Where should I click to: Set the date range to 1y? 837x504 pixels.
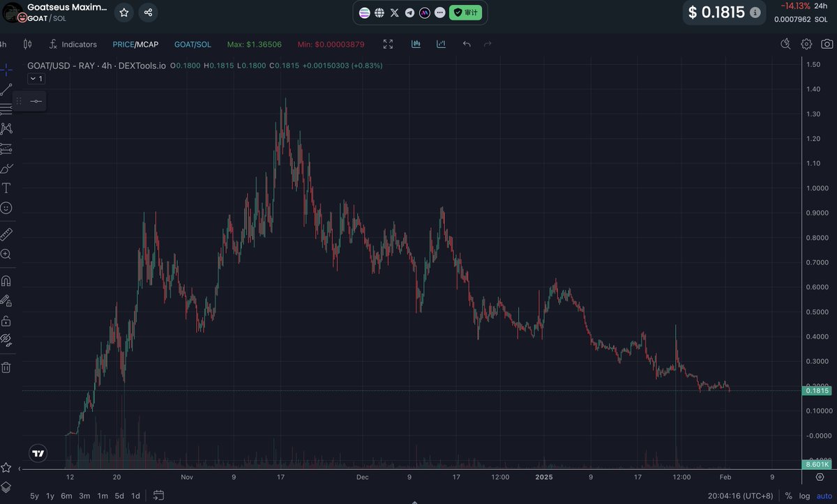click(x=50, y=496)
